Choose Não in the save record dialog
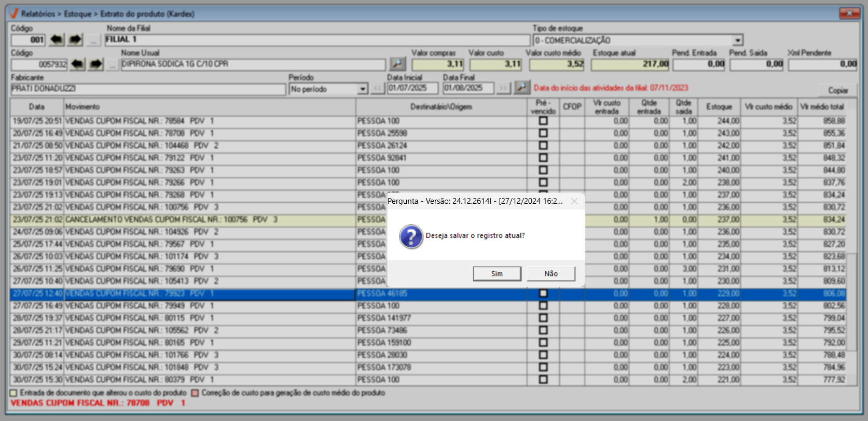This screenshot has height=421, width=868. click(x=551, y=274)
